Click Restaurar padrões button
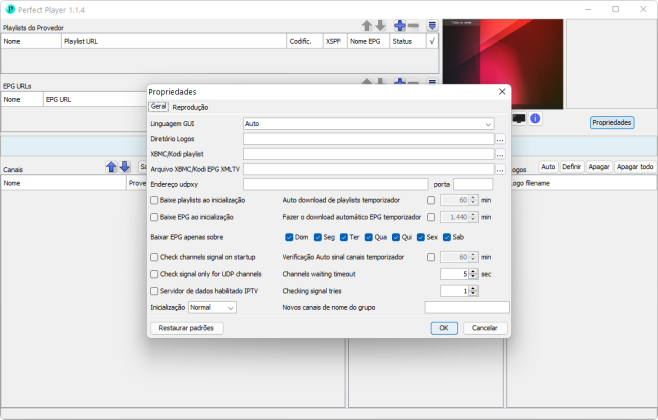This screenshot has height=420, width=658. point(186,328)
